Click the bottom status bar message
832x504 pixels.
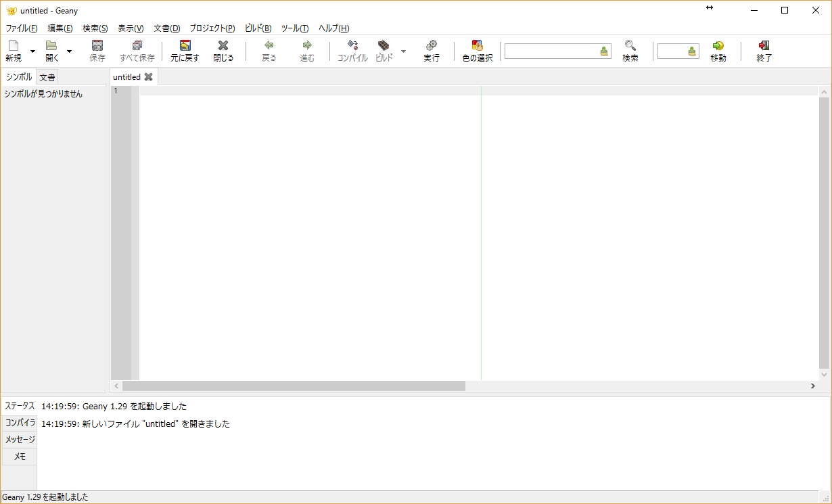coord(45,497)
